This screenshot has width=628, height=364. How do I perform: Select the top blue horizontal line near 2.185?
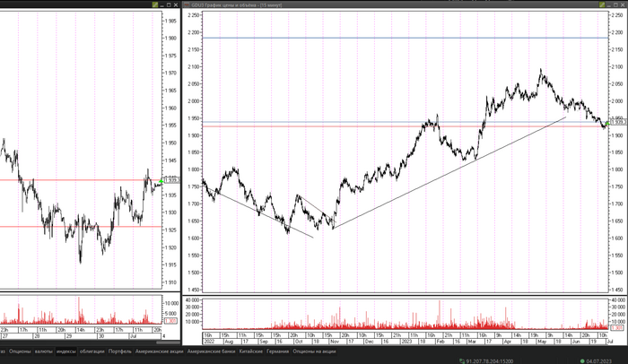[x=406, y=38]
